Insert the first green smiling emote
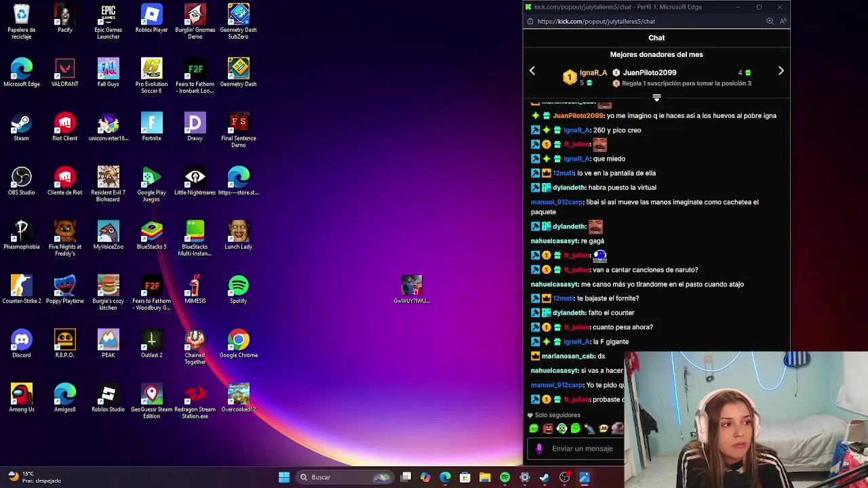Screen dimensions: 868x488 [x=534, y=428]
